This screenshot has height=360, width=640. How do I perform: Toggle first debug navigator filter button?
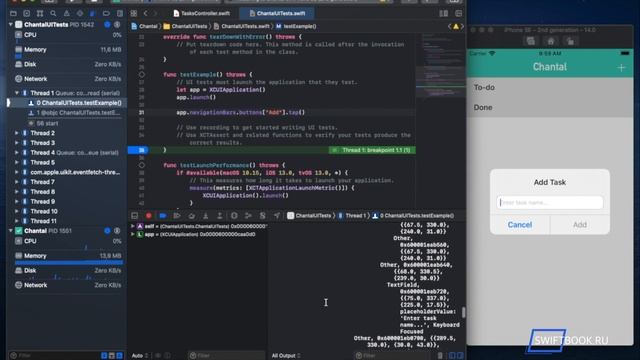coord(104,356)
